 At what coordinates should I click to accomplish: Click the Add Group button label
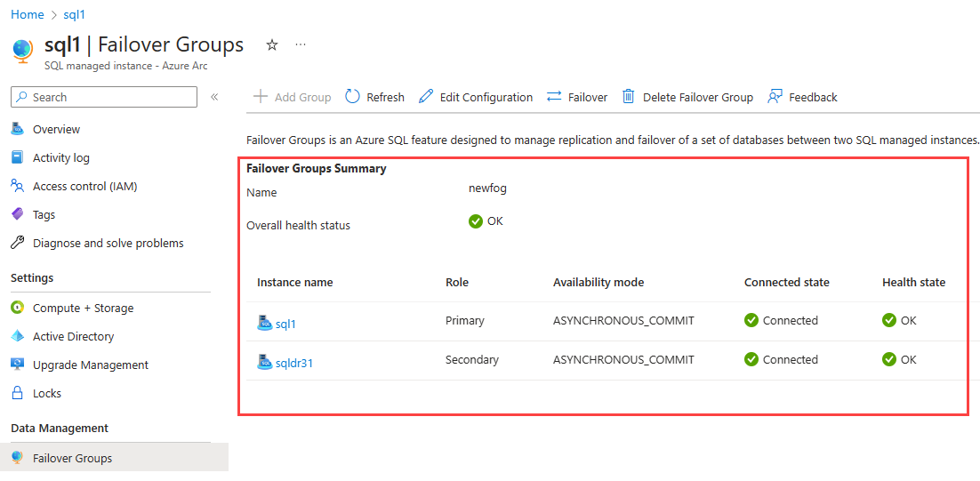click(302, 98)
